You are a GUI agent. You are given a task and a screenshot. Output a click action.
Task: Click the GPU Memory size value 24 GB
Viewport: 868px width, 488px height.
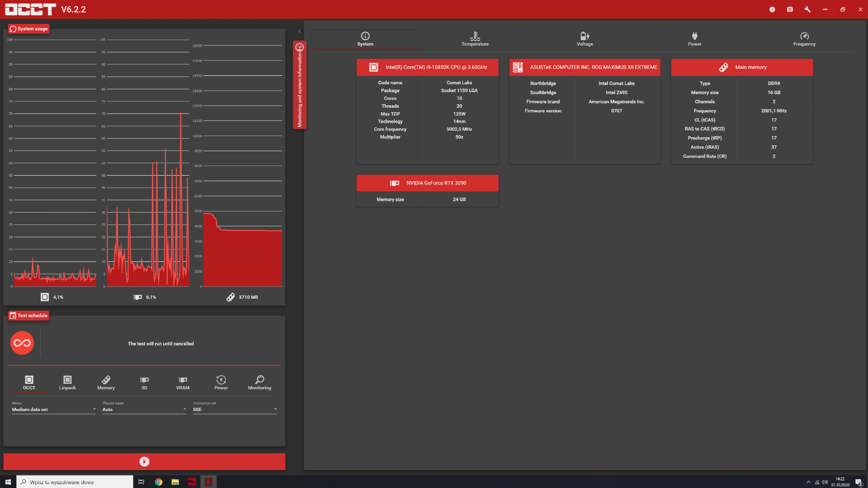click(x=459, y=200)
